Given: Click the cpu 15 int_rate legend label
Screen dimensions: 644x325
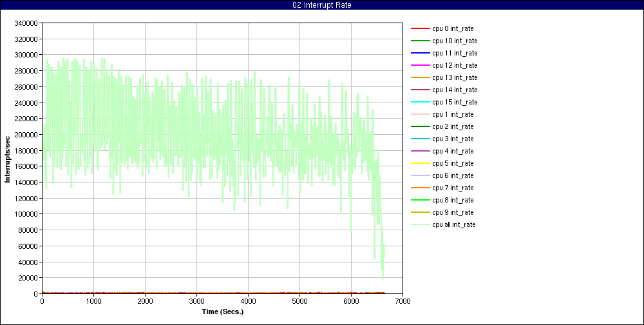Looking at the screenshot, I should (455, 102).
